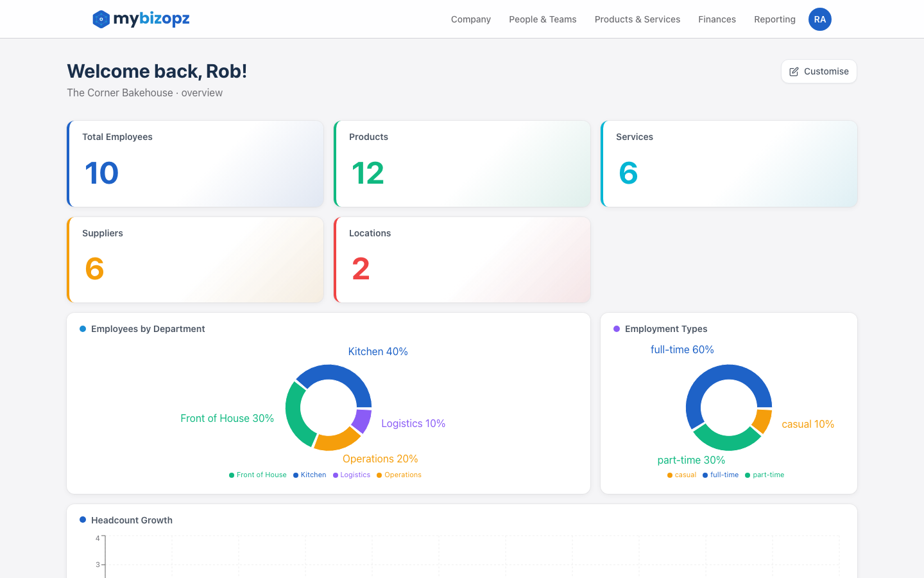The width and height of the screenshot is (924, 578).
Task: Open the Finances menu
Action: (x=717, y=19)
